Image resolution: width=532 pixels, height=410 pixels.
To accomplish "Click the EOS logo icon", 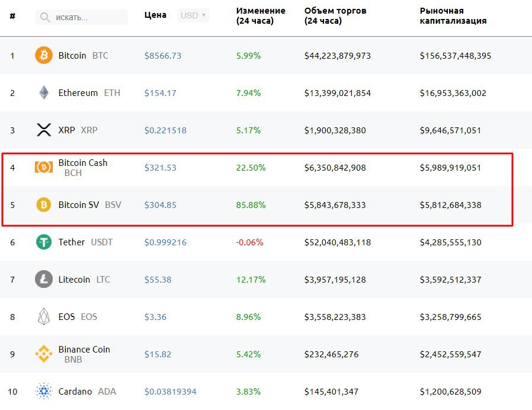I will (44, 316).
